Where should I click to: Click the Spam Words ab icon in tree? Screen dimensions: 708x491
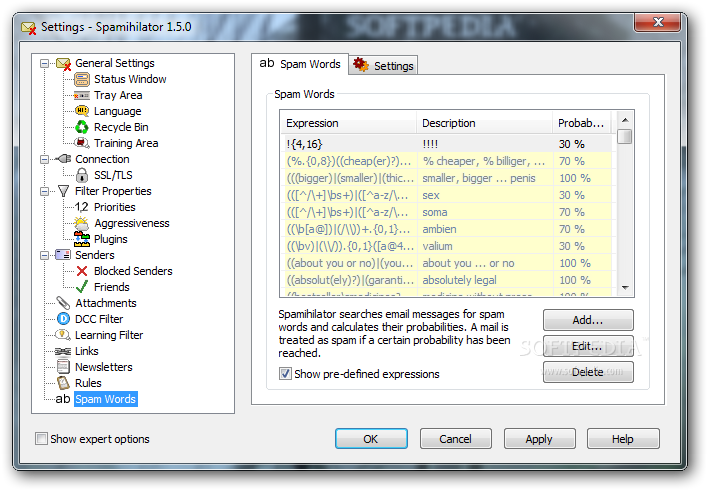click(x=63, y=399)
